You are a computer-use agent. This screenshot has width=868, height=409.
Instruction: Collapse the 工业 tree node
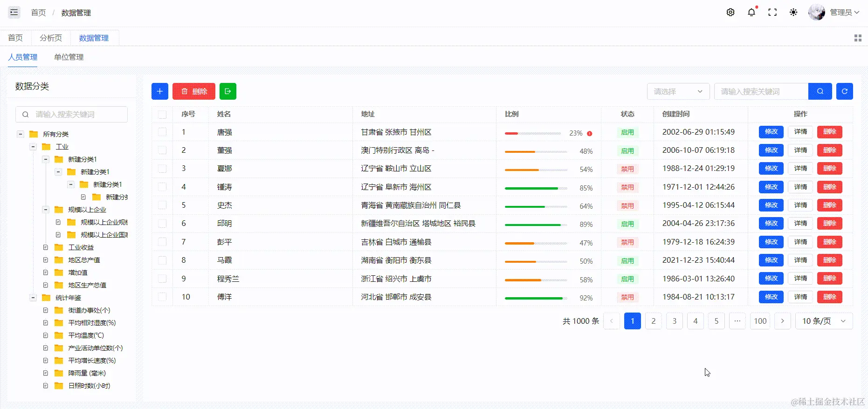point(33,147)
